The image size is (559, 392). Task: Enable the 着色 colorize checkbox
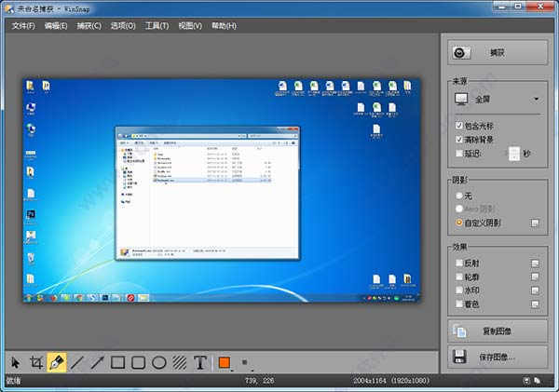click(x=459, y=304)
